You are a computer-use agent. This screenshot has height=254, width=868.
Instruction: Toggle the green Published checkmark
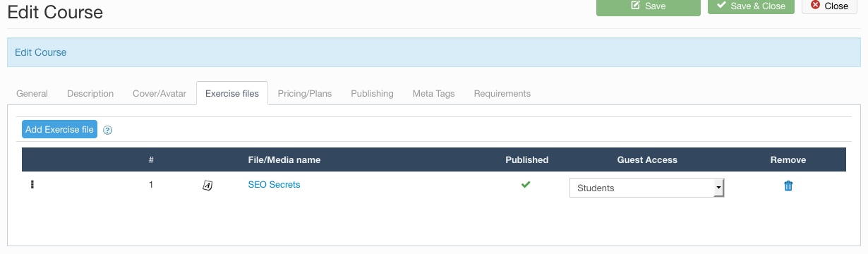pyautogui.click(x=526, y=185)
